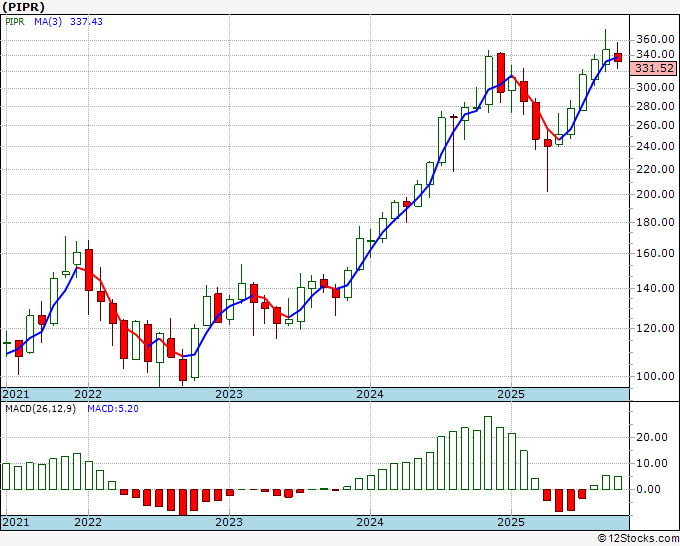Select the 220.00 price axis label

[655, 169]
